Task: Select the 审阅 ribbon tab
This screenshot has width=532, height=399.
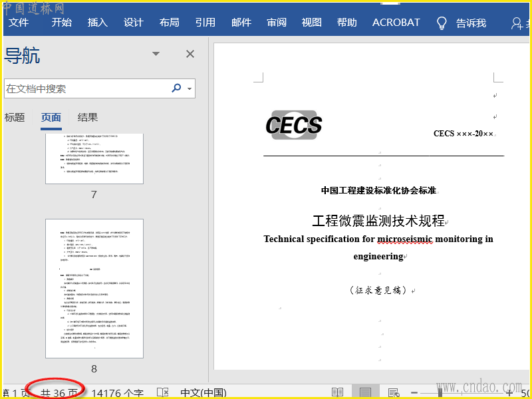Action: tap(277, 23)
